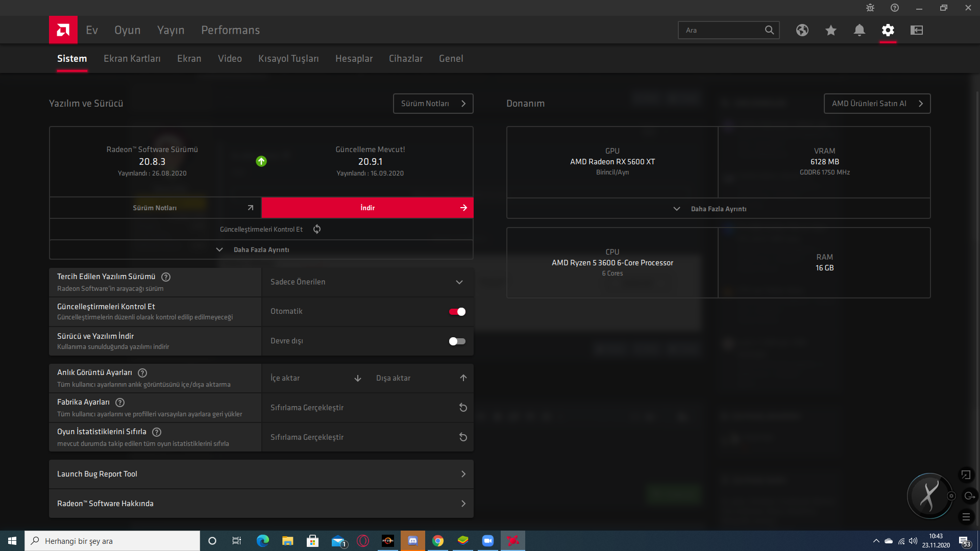This screenshot has width=980, height=551.
Task: Click the search magnifier icon
Action: pyautogui.click(x=769, y=30)
